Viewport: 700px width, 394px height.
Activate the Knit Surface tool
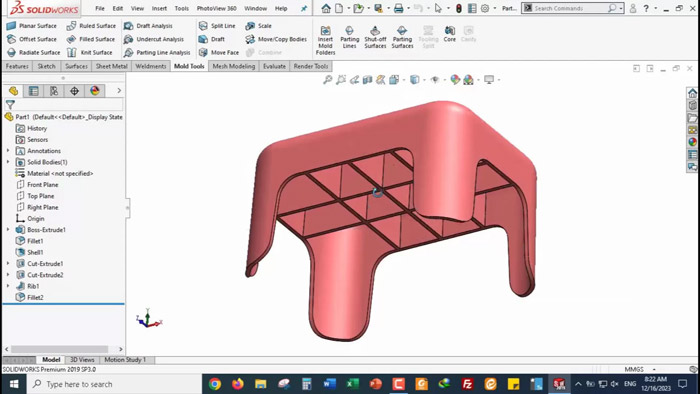click(x=90, y=53)
